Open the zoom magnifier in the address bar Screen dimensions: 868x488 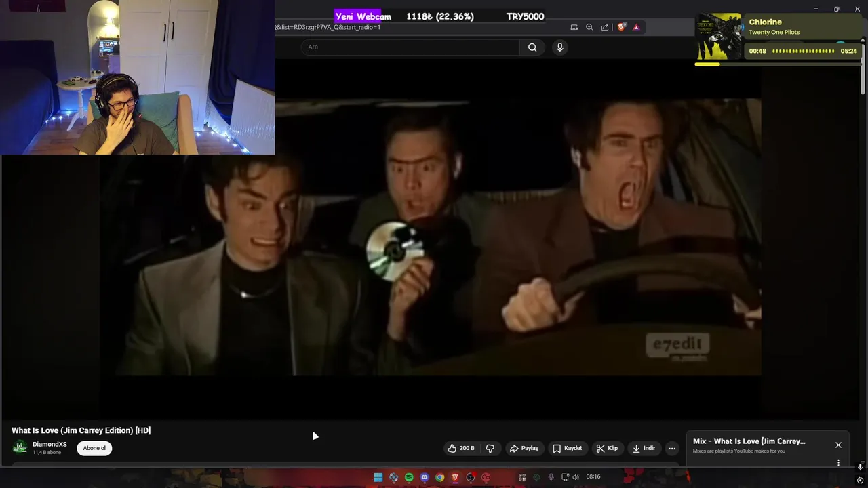point(589,27)
